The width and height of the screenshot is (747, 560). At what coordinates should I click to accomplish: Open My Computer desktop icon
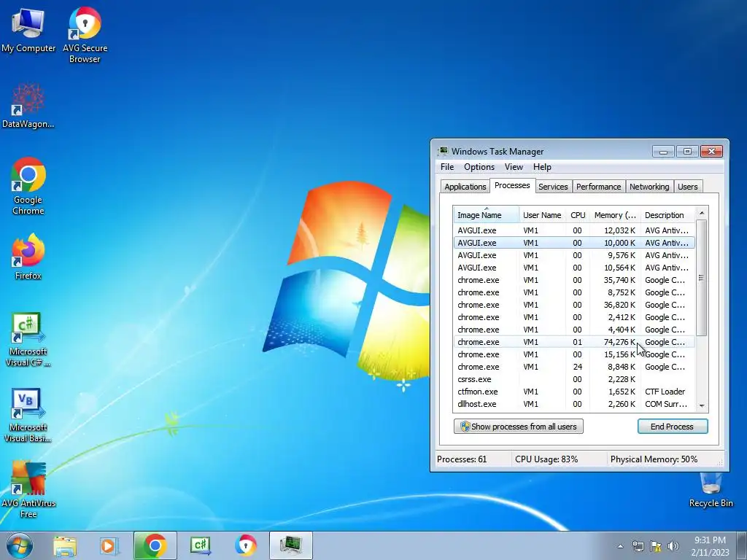click(28, 31)
